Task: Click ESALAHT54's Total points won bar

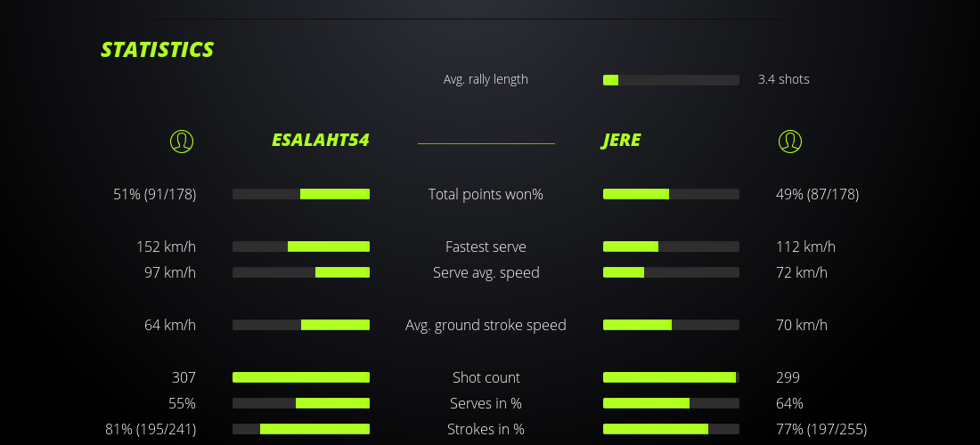Action: pyautogui.click(x=301, y=194)
